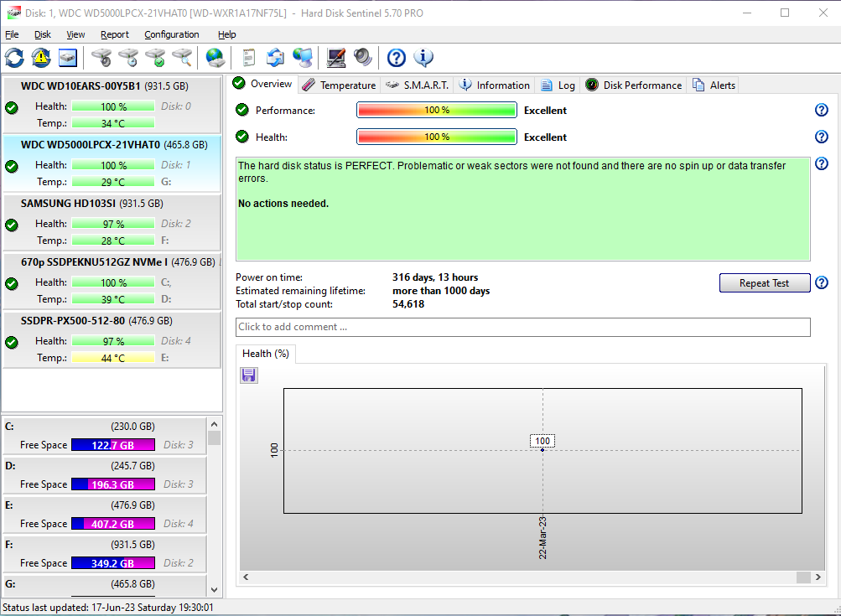Viewport: 841px width, 616px height.
Task: Click the globe with disk icon
Action: (215, 57)
